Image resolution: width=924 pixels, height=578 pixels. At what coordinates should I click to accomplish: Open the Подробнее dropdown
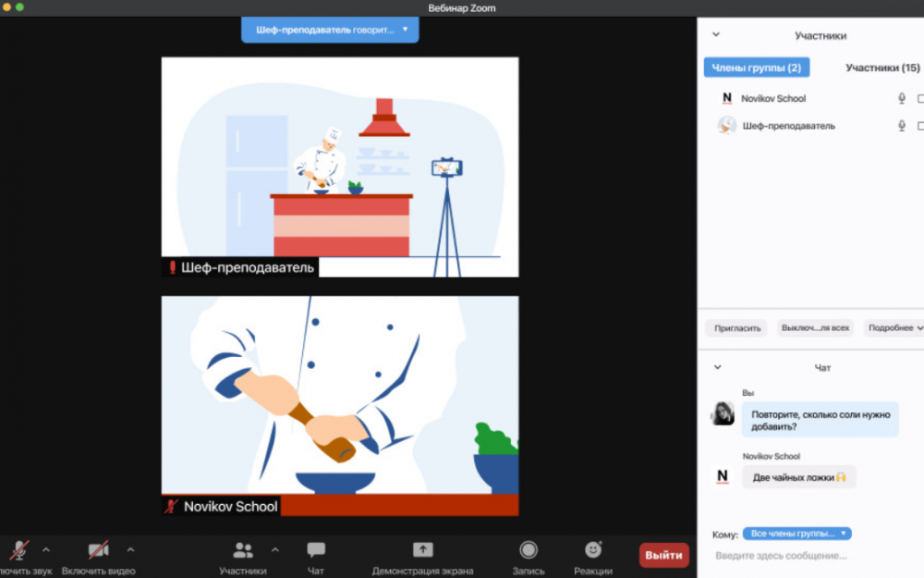tap(894, 328)
